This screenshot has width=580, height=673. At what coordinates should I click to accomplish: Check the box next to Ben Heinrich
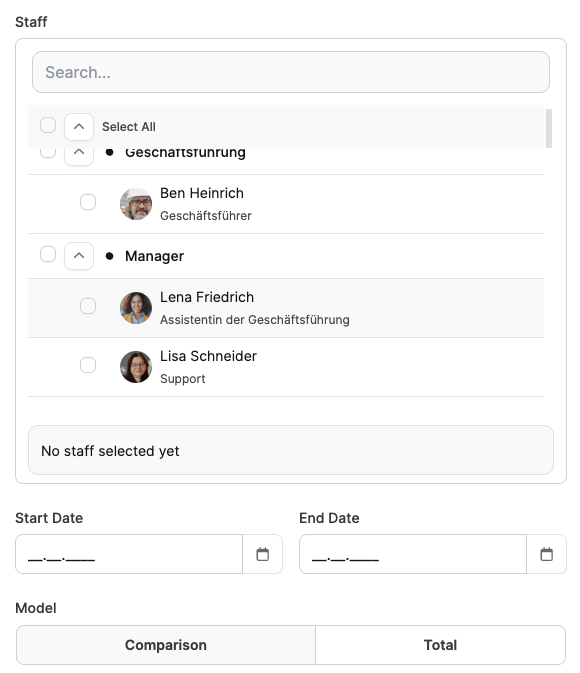[88, 202]
